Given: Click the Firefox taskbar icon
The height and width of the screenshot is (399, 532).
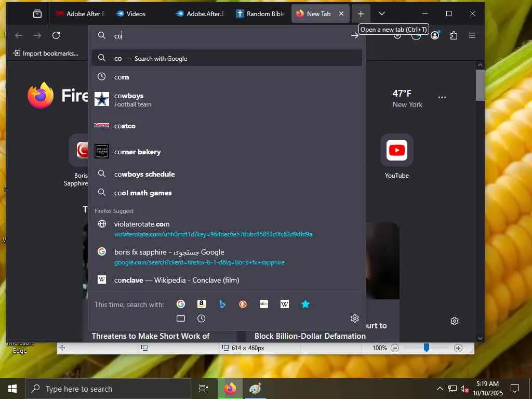Looking at the screenshot, I should tap(230, 389).
